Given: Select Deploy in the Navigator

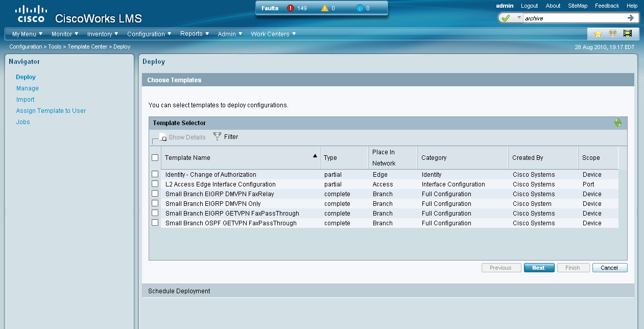Looking at the screenshot, I should click(26, 77).
